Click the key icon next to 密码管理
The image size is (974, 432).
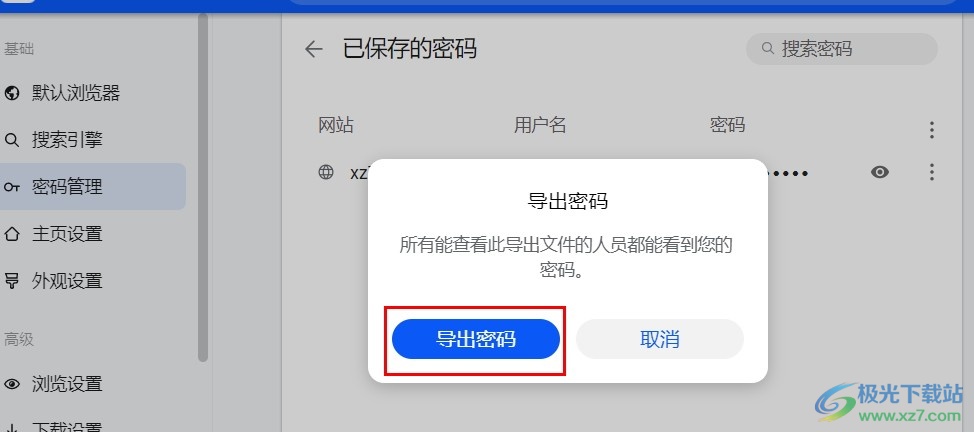point(12,186)
